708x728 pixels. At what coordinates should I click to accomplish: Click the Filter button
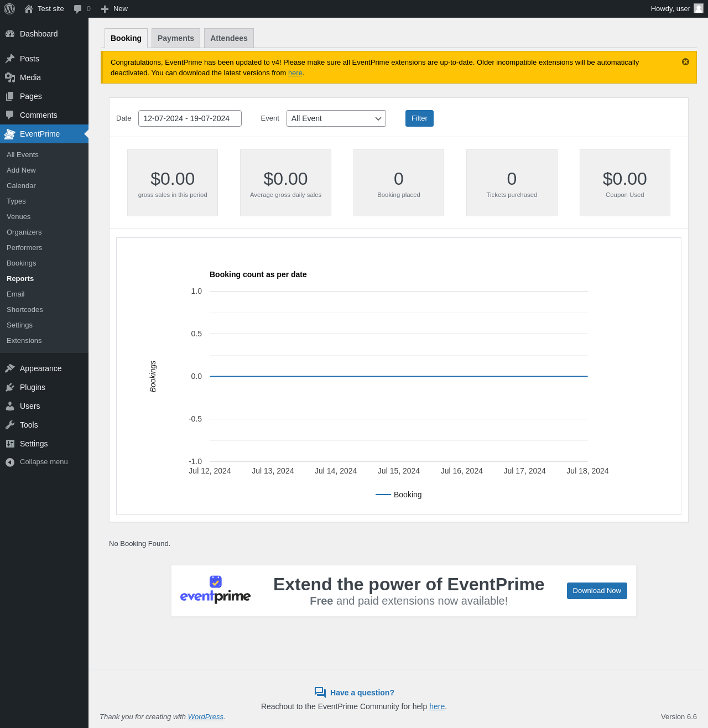[x=419, y=118]
